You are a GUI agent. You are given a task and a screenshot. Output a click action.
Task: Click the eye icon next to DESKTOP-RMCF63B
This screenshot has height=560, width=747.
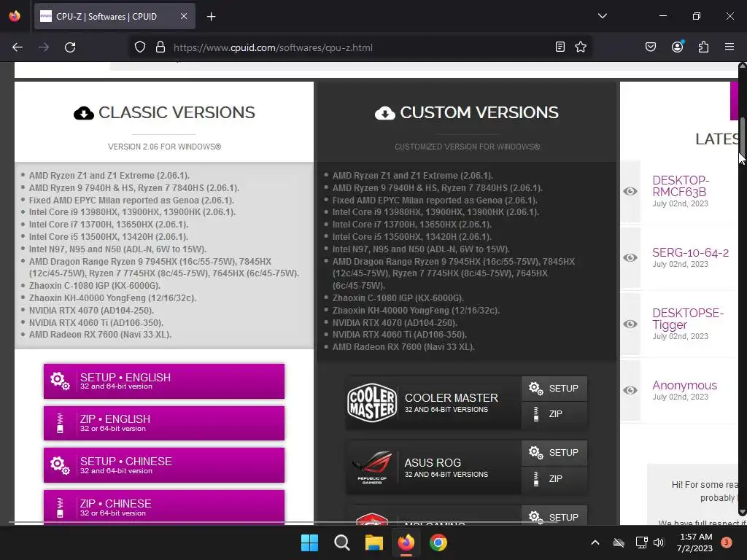pos(630,192)
